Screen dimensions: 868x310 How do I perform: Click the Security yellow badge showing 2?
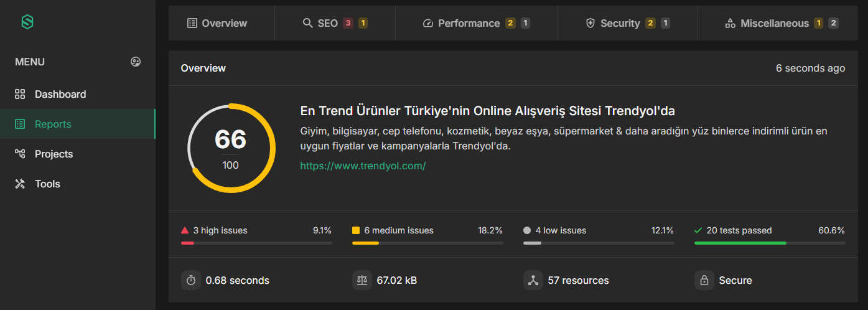650,23
